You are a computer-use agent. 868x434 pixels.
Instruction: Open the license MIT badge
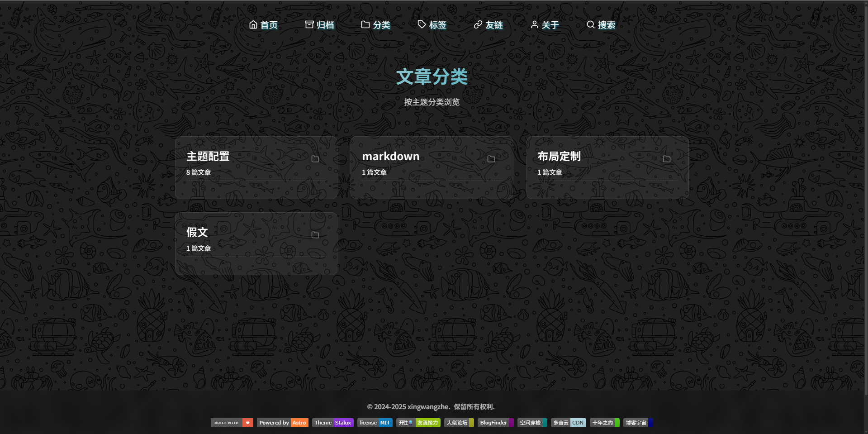click(375, 423)
